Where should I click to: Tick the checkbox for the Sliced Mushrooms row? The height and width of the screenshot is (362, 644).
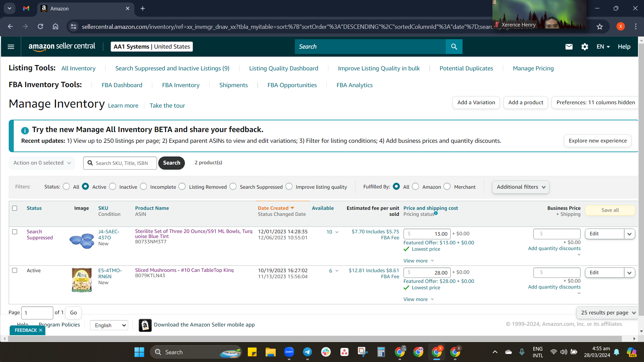(15, 270)
